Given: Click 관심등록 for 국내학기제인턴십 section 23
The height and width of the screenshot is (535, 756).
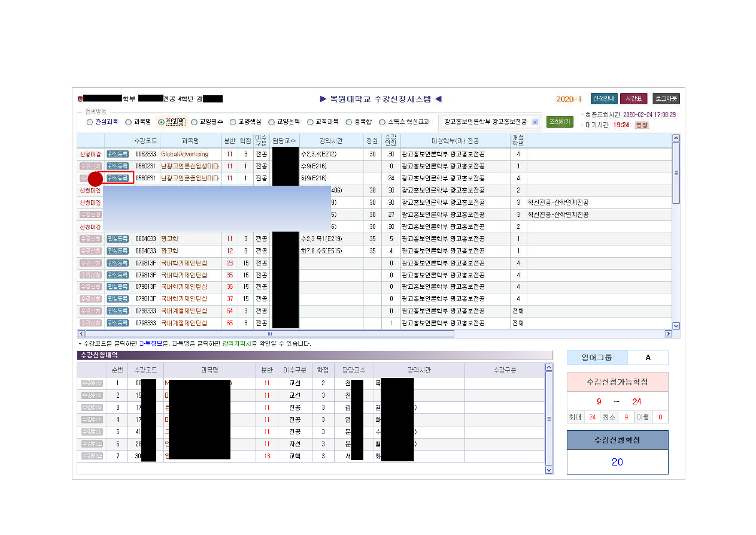Looking at the screenshot, I should pos(118,263).
